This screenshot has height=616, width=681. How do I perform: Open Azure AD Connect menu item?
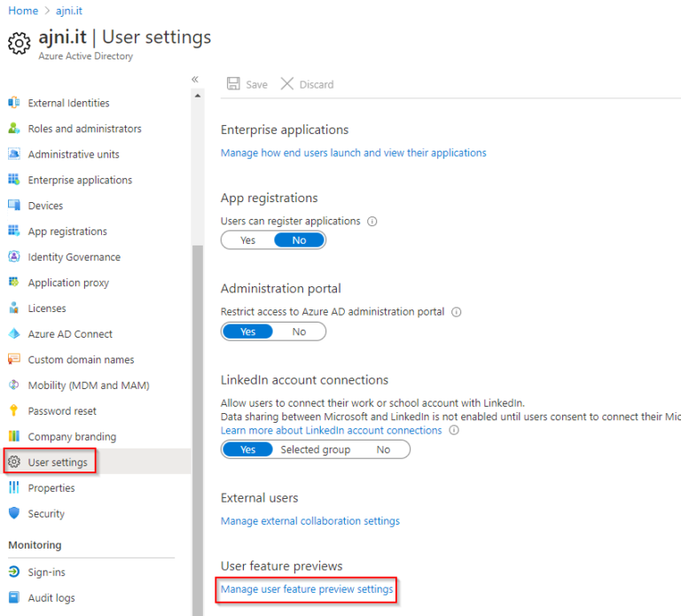pyautogui.click(x=70, y=334)
